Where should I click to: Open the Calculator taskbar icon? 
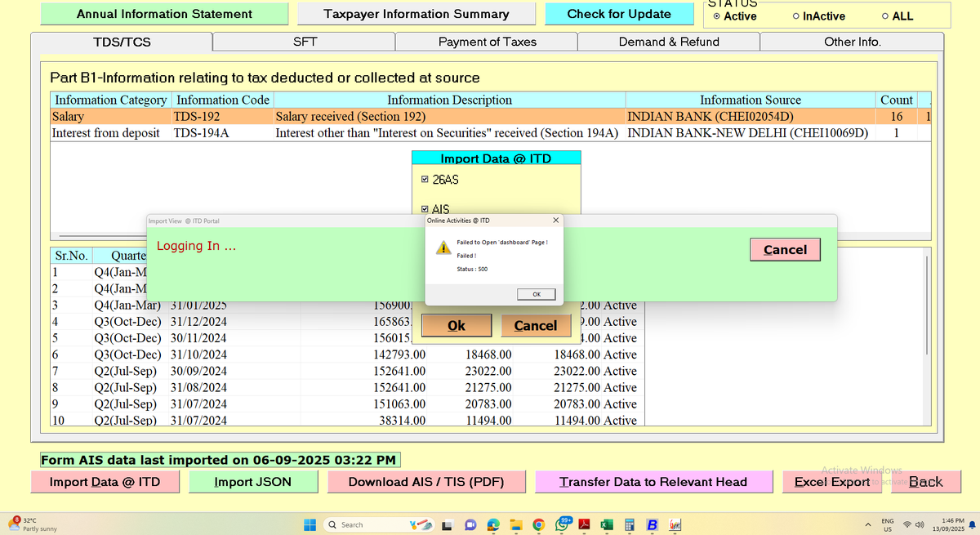[x=630, y=524]
